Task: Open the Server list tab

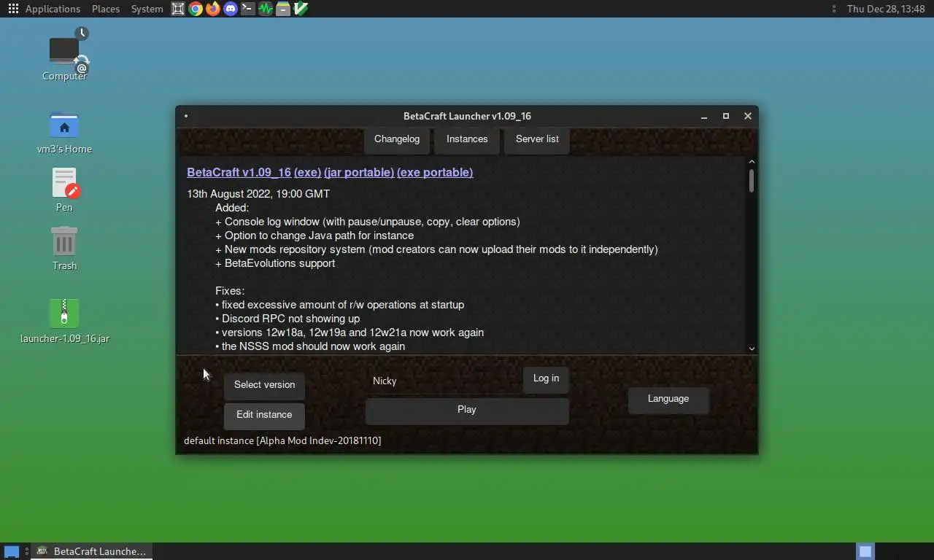Action: point(537,139)
